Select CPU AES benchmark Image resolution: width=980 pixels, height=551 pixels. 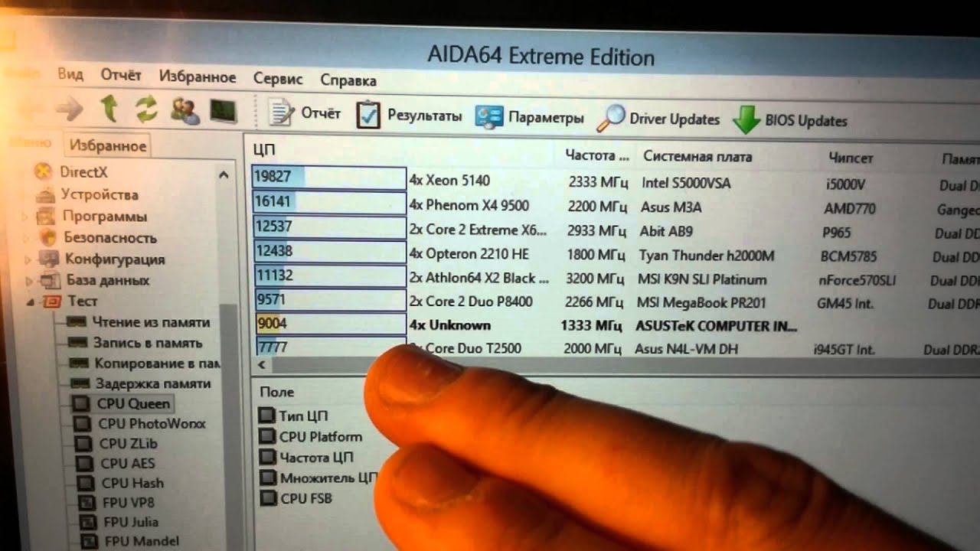point(128,463)
